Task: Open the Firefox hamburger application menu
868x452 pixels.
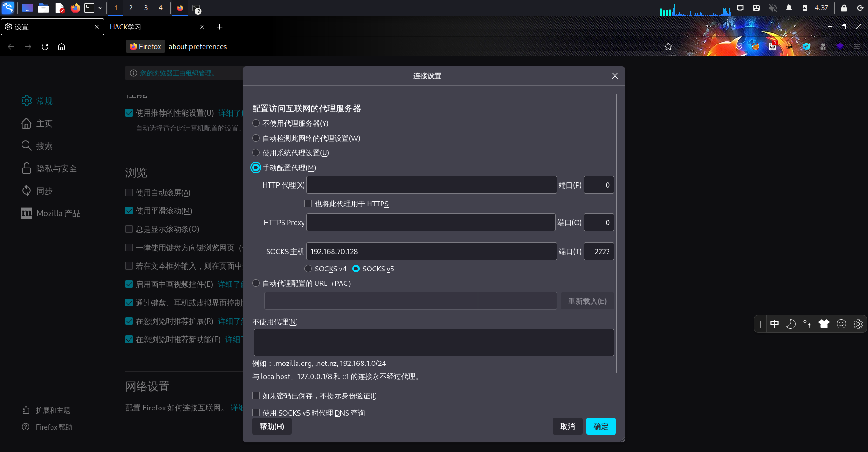Action: (x=857, y=46)
